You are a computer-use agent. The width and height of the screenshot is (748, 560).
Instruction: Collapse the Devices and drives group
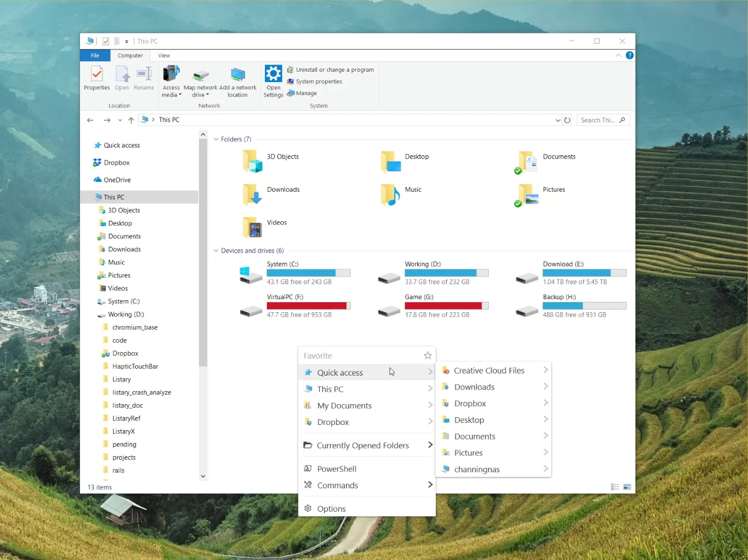(x=216, y=251)
